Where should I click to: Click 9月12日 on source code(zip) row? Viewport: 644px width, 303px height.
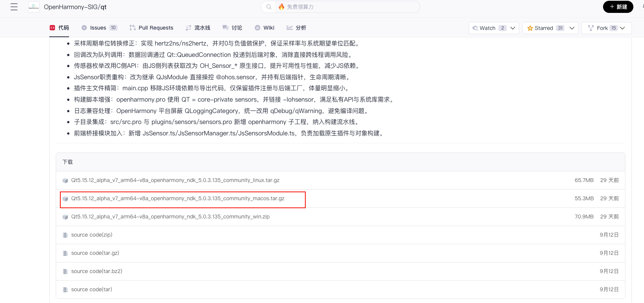609,235
